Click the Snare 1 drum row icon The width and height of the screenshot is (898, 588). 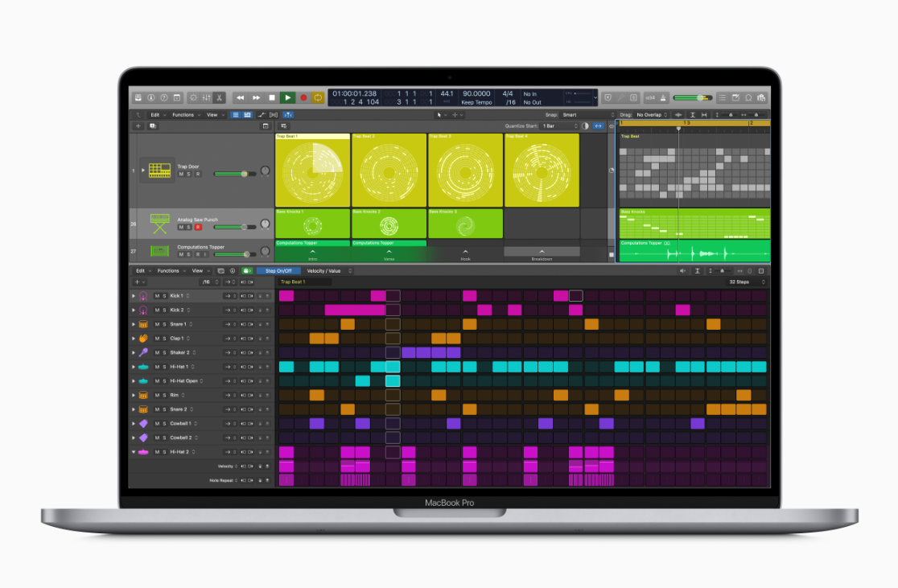pos(143,324)
